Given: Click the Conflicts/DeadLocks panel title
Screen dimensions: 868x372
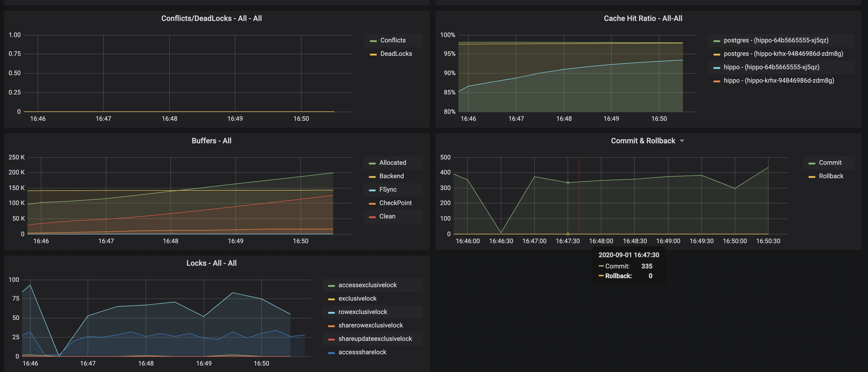Looking at the screenshot, I should tap(211, 18).
